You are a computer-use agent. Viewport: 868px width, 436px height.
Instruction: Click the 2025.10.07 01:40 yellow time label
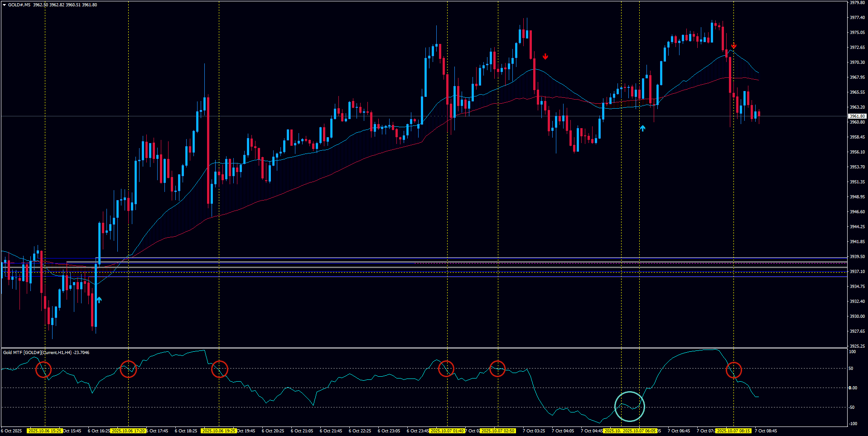pyautogui.click(x=447, y=431)
